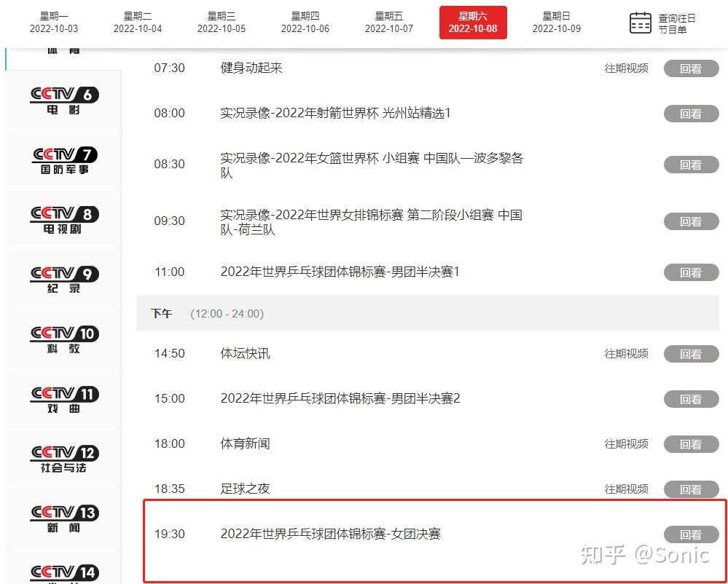The height and width of the screenshot is (584, 728).
Task: Click the program title 体坛快讯
Action: [x=245, y=353]
